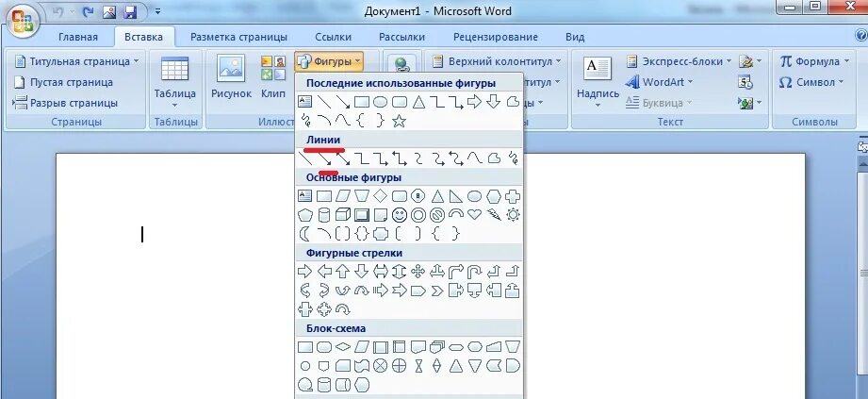
Task: Click the 'Фигурные стрелки' section header
Action: (x=354, y=253)
